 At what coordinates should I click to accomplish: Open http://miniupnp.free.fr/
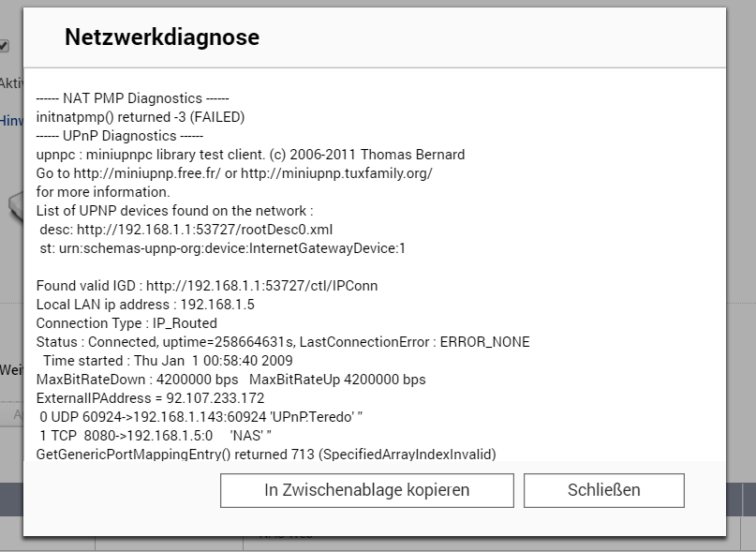click(x=143, y=173)
